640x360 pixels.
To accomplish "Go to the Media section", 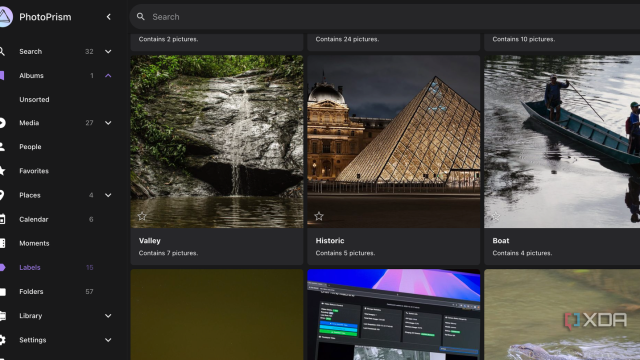I will [29, 123].
